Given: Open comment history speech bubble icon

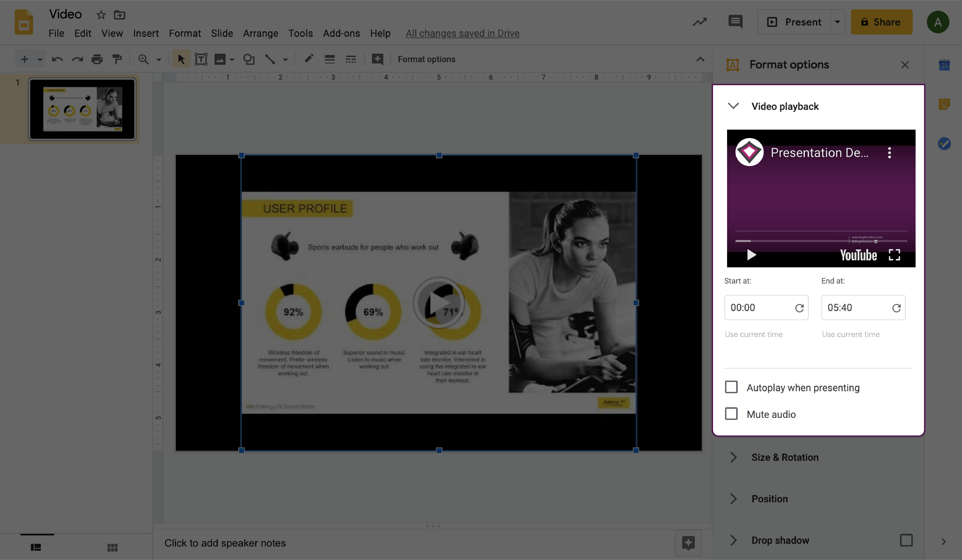Looking at the screenshot, I should [735, 22].
